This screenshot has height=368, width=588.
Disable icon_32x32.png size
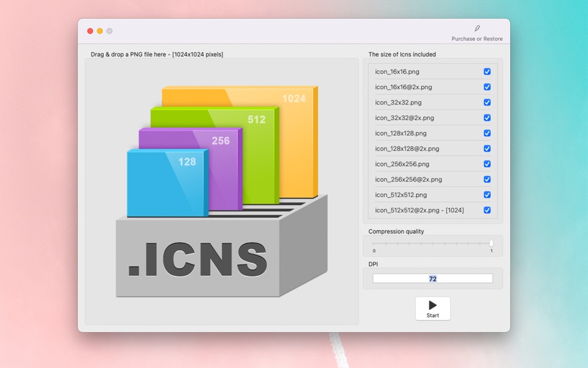click(x=487, y=102)
